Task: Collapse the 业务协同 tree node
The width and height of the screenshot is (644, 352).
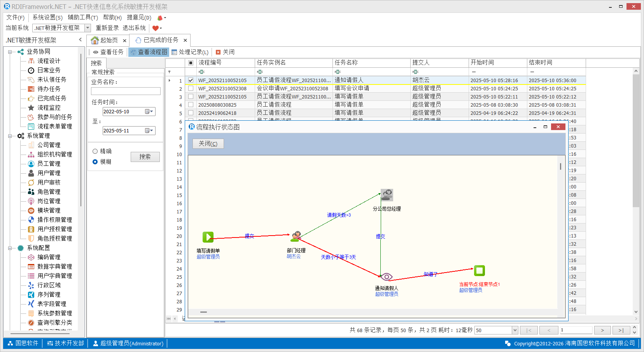Action: point(10,52)
